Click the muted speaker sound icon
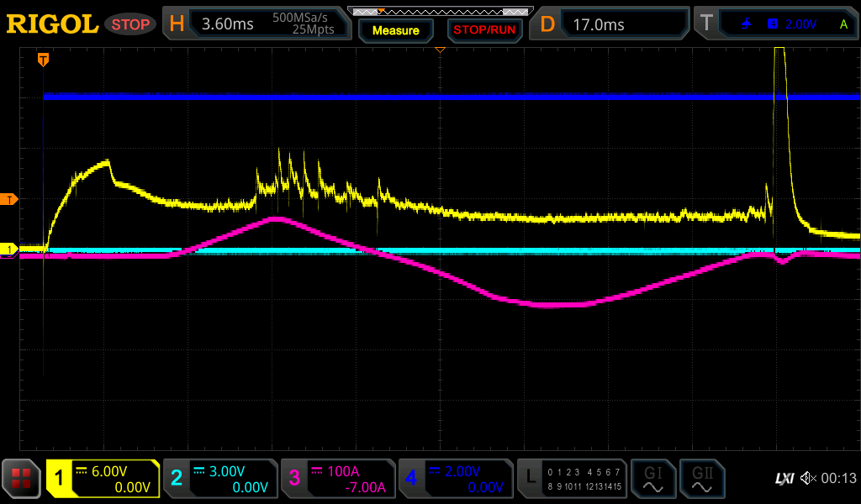The image size is (861, 504). pos(809,479)
